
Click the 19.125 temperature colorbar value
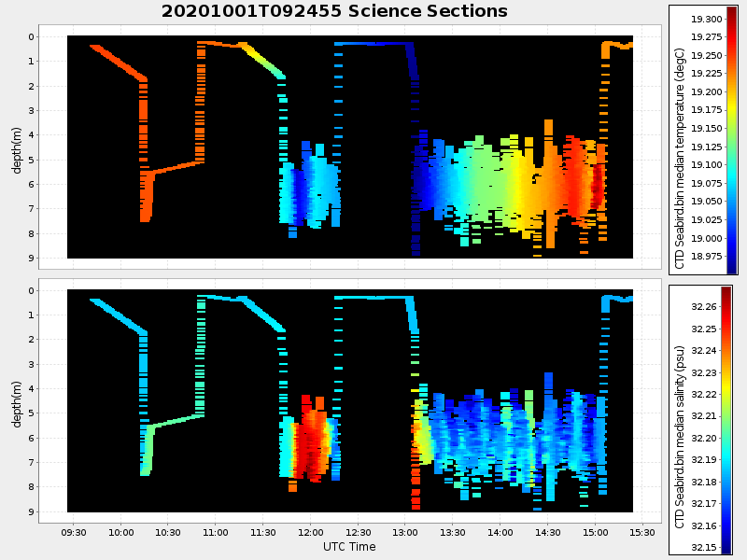[707, 147]
